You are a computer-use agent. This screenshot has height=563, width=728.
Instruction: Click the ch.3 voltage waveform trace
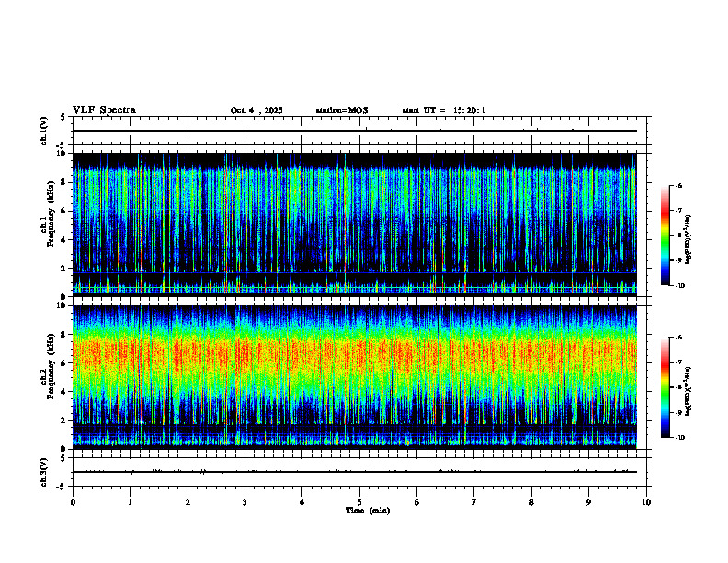[355, 472]
